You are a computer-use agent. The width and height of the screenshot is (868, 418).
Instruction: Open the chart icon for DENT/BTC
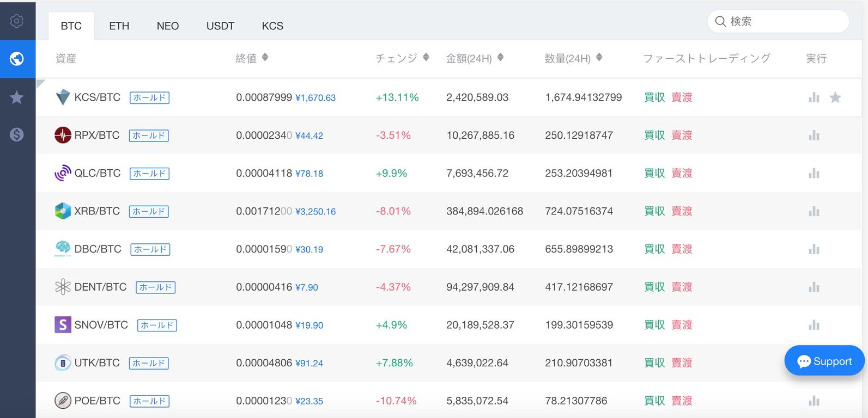coord(814,287)
